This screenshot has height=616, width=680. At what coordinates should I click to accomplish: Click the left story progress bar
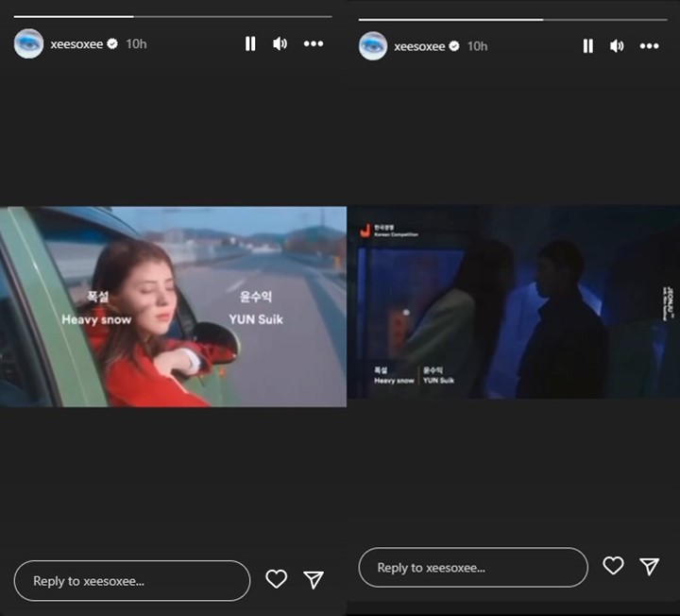(173, 17)
